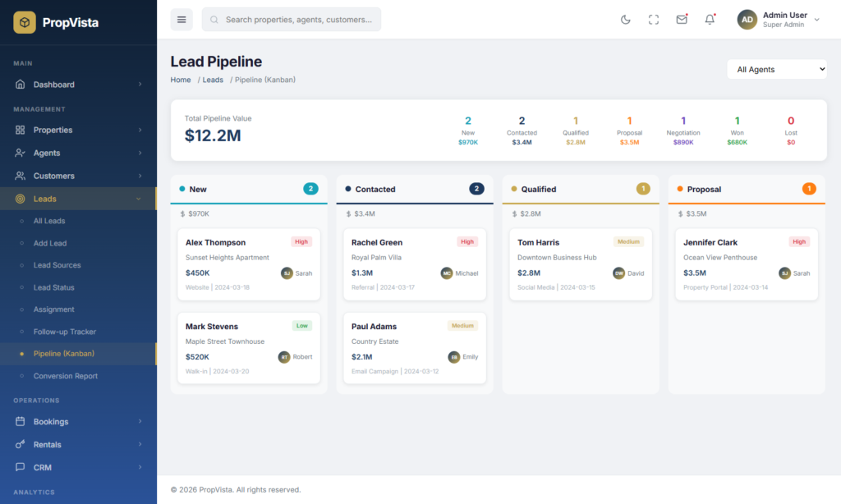Open Conversion Report submenu item
Screen dimensions: 841x504
(78, 376)
